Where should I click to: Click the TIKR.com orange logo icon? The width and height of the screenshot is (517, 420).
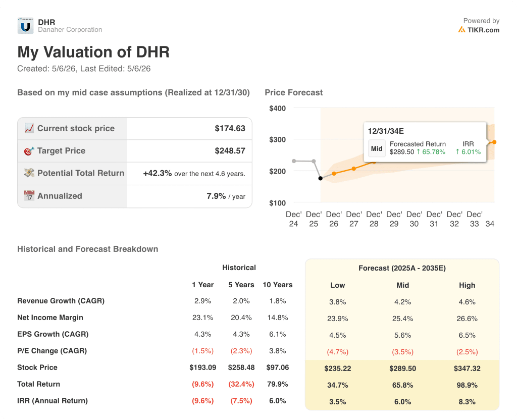pos(461,30)
